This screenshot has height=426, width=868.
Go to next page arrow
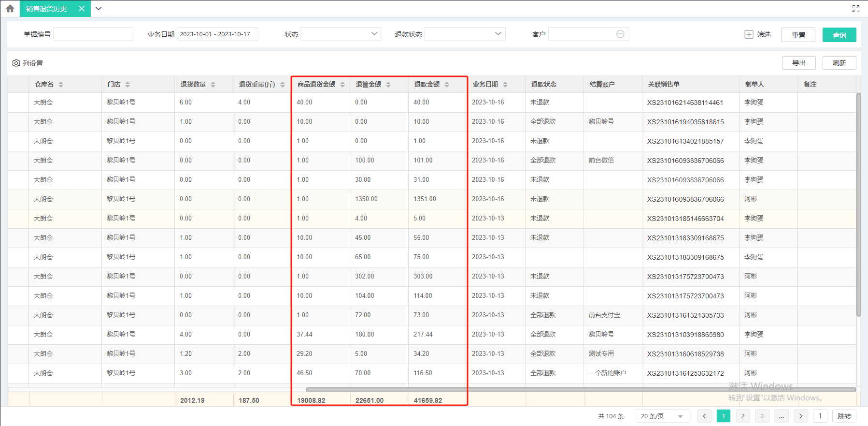pos(801,416)
